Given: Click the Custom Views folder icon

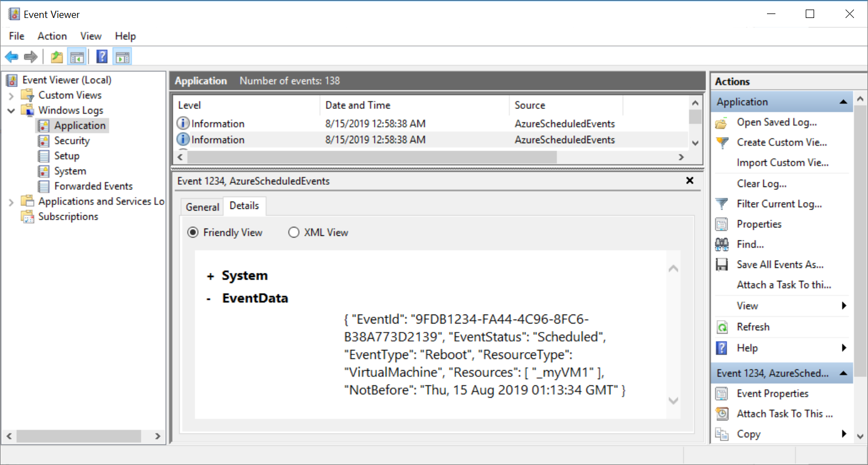Looking at the screenshot, I should pyautogui.click(x=27, y=95).
